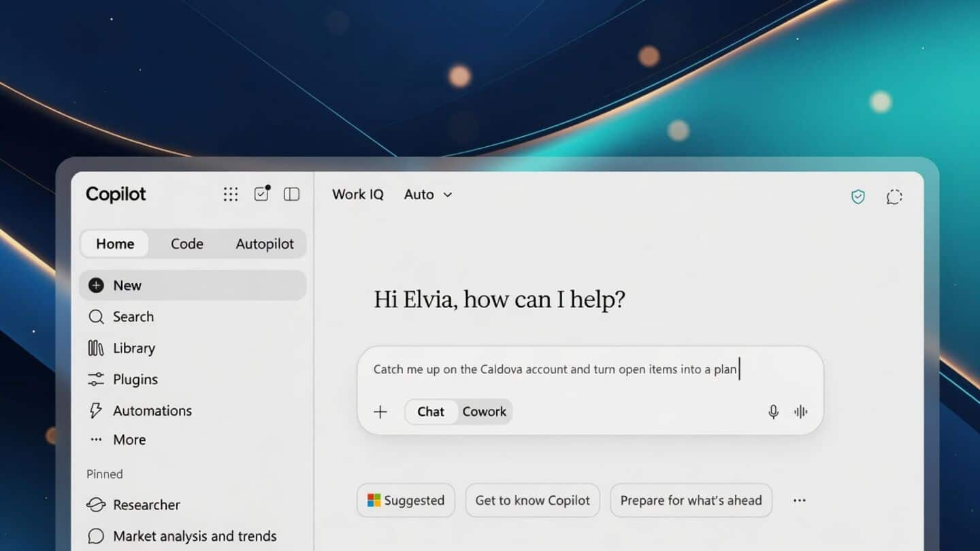Open the tasks checklist icon with notification dot

pyautogui.click(x=262, y=194)
